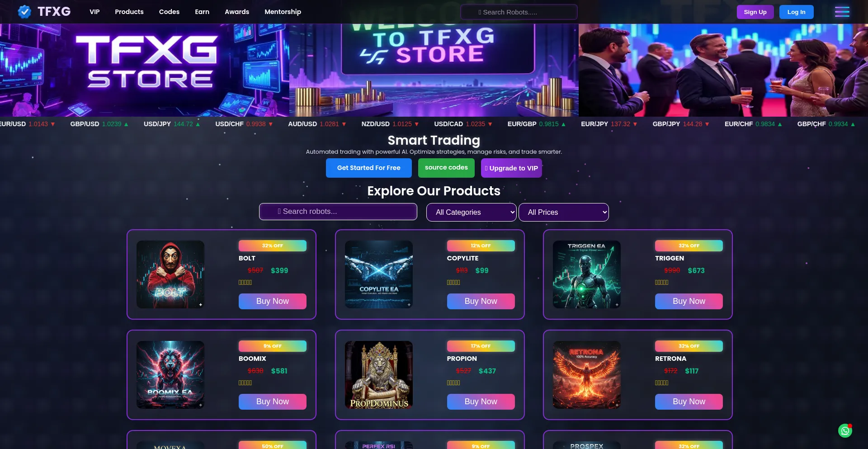Go to the Mentorship menu
The height and width of the screenshot is (449, 868).
pos(283,12)
